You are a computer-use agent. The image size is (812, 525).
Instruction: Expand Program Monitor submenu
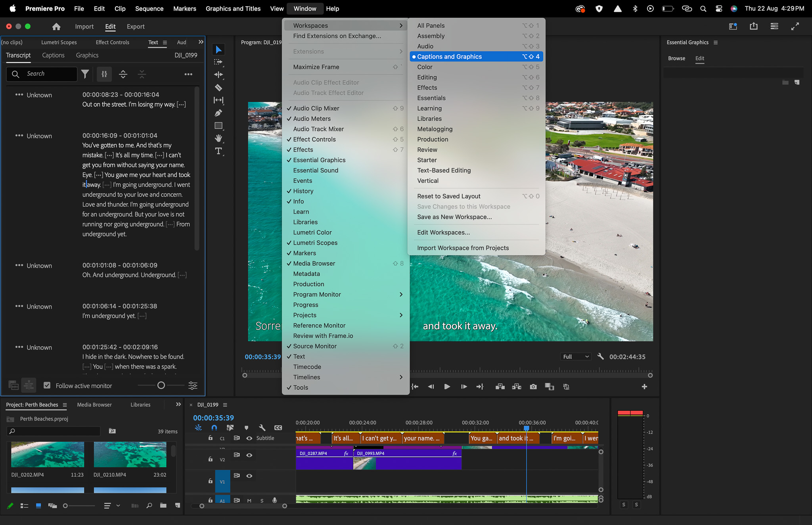coord(346,294)
